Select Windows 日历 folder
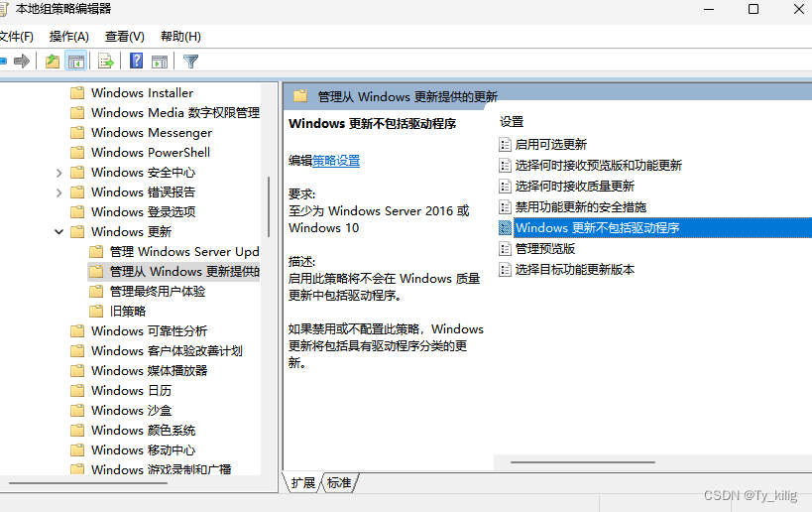The width and height of the screenshot is (812, 512). (131, 390)
